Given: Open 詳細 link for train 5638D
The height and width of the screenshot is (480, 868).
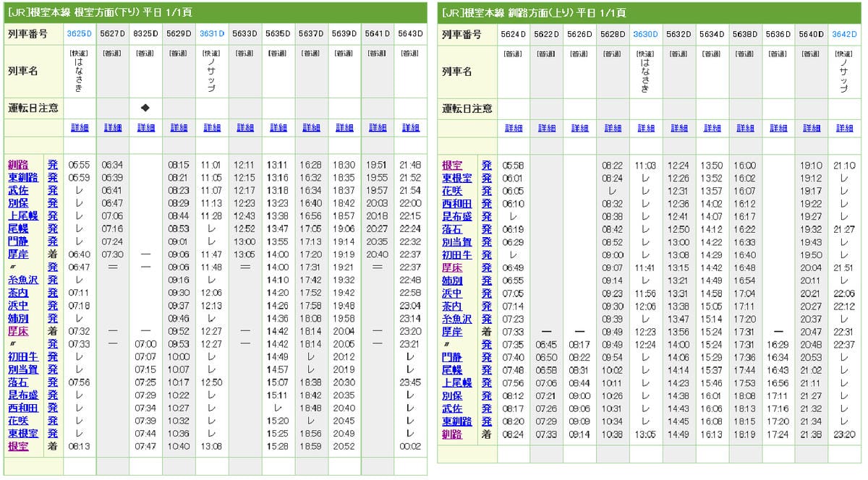Looking at the screenshot, I should point(745,128).
